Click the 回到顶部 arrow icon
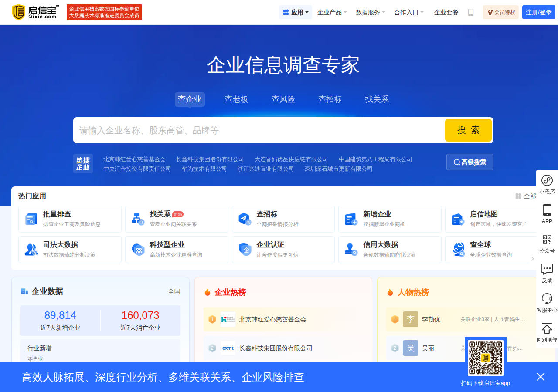 pos(547,328)
